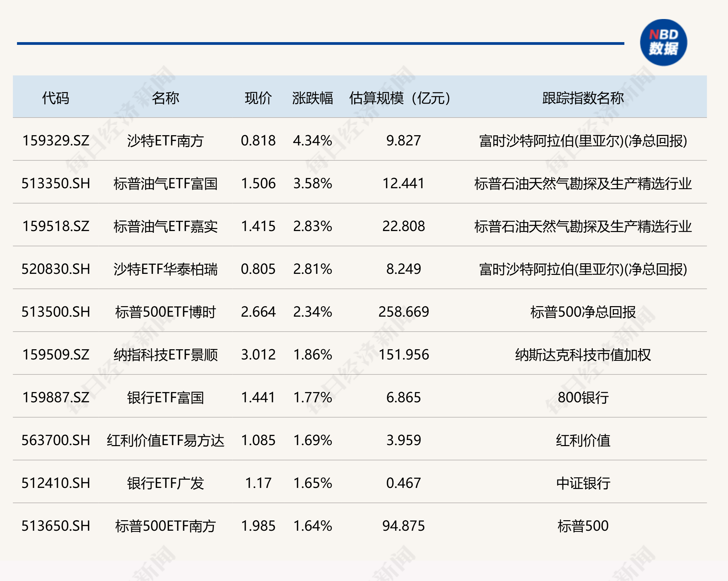This screenshot has height=581, width=728.
Task: Select the 跟踪指数名称 column header
Action: [x=583, y=98]
